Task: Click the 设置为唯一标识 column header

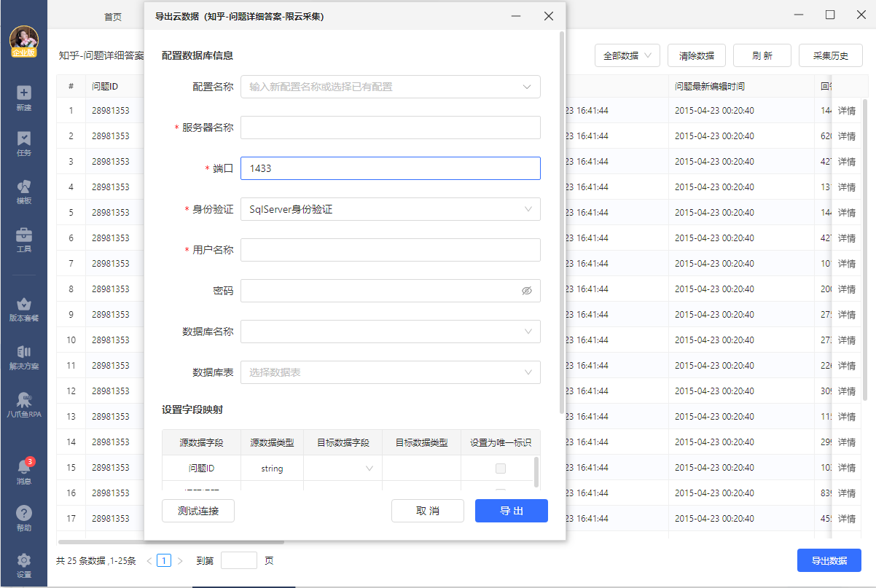Action: click(x=501, y=442)
